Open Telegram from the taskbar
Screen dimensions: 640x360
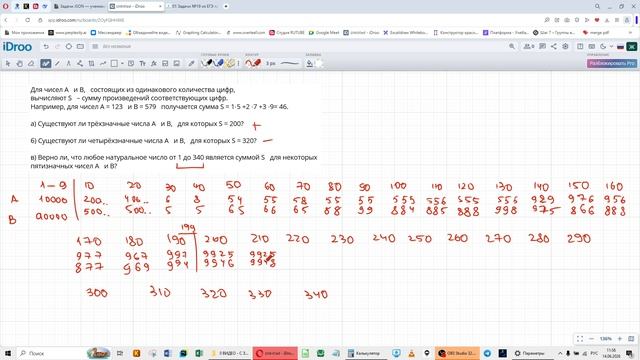[487, 353]
